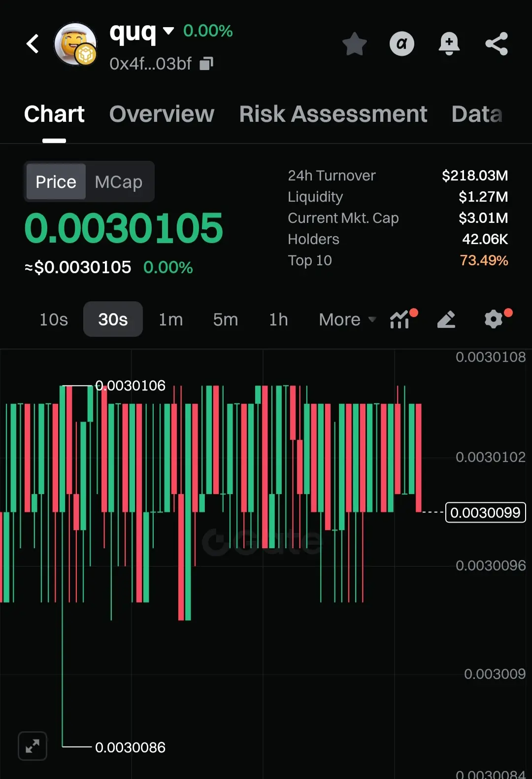Share this token page

[496, 44]
